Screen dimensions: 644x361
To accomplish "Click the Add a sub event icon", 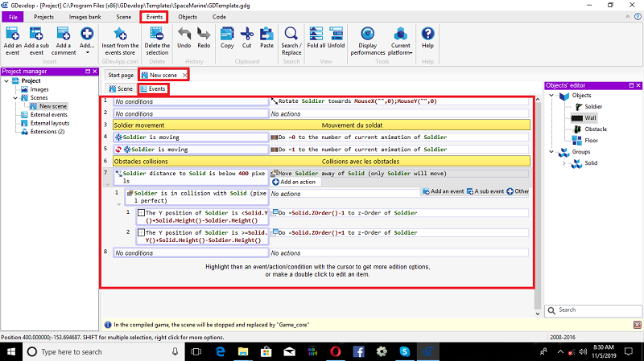I will coord(37,35).
